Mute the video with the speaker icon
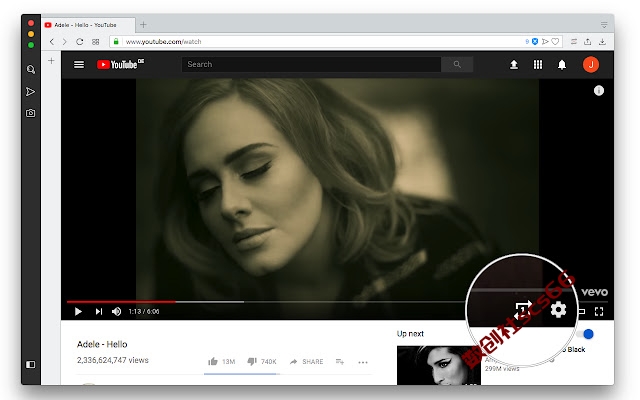The height and width of the screenshot is (400, 640). pos(116,311)
